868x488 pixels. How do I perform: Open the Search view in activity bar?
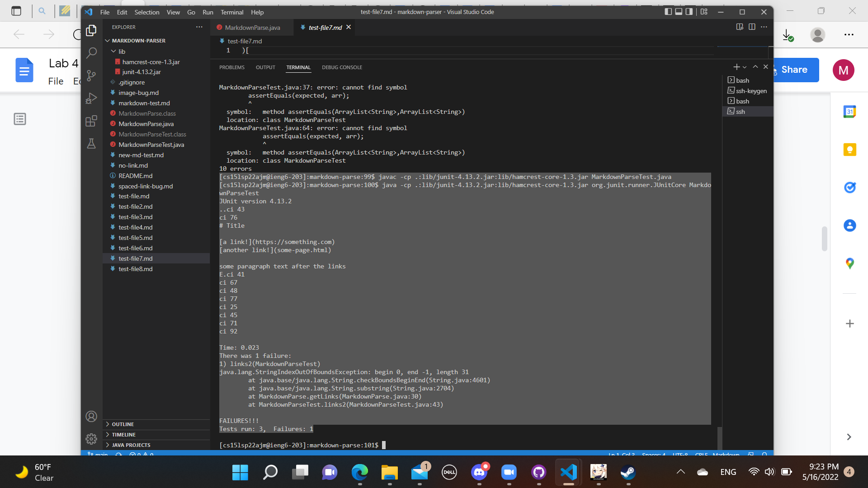click(91, 53)
